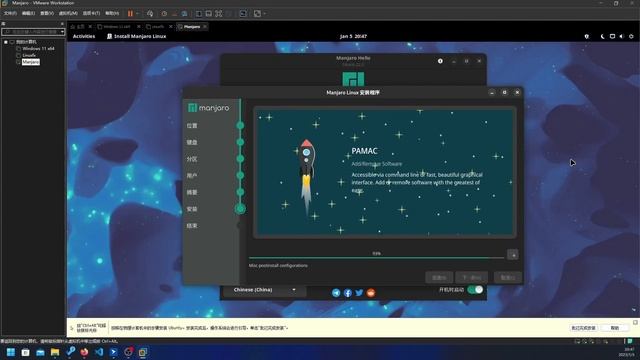Click the 用户 step in installer sidebar
The image size is (640, 360).
[192, 176]
